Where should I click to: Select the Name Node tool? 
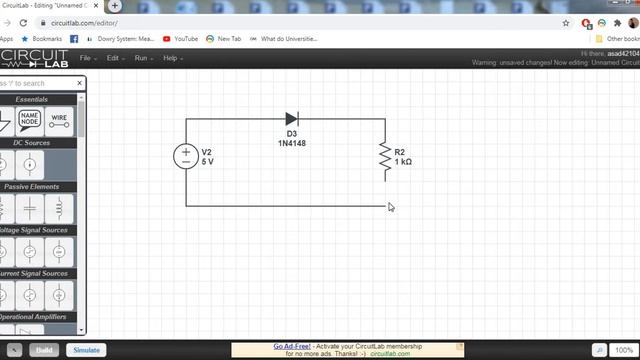29,121
